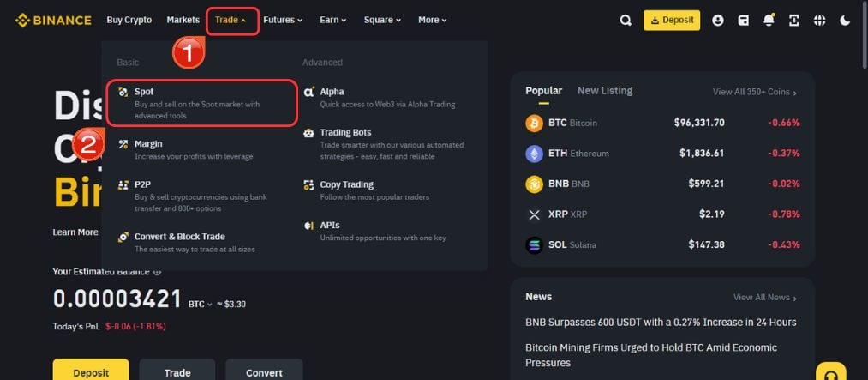Open Buy Crypto in the top navigation

point(129,20)
